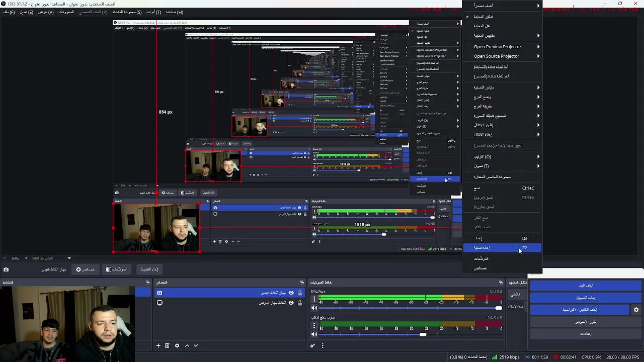Image resolution: width=644 pixels, height=362 pixels.
Task: Toggle visibility eye of video capture source
Action: [291, 293]
